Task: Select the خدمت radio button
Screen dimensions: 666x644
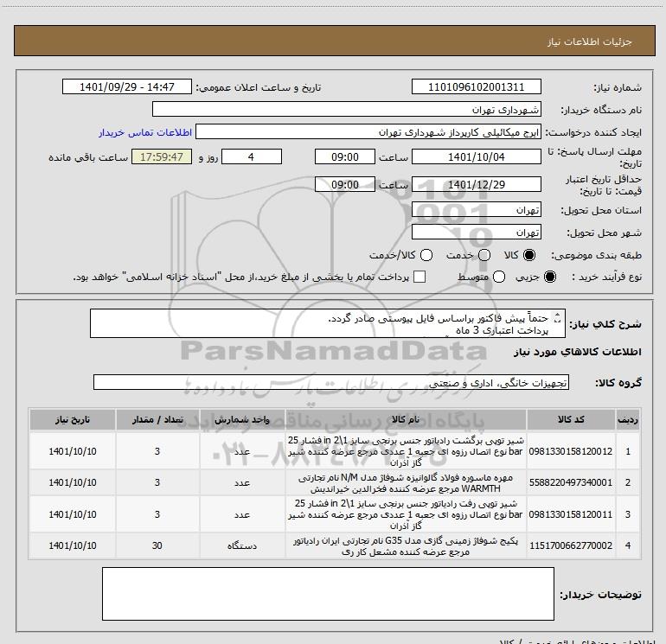Action: tap(484, 255)
